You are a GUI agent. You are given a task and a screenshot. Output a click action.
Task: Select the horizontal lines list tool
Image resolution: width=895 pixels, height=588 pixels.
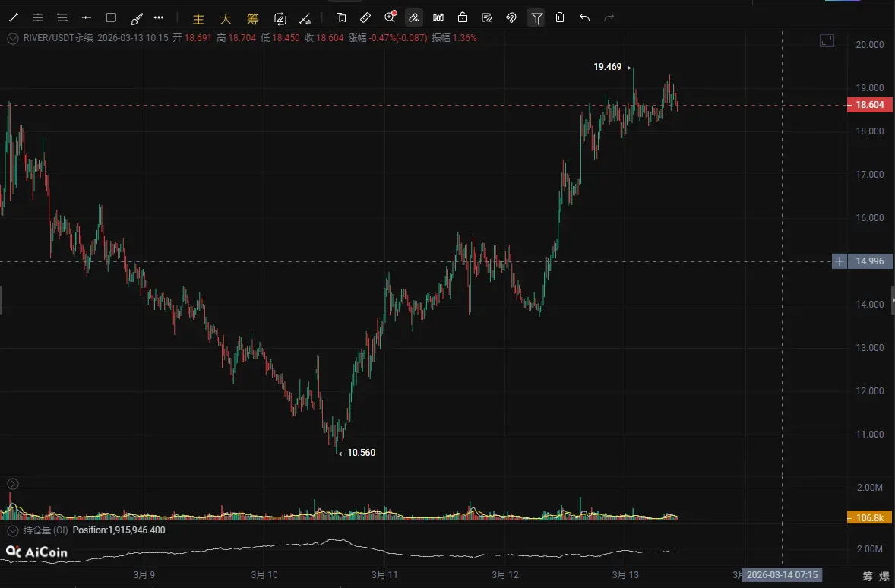point(62,18)
